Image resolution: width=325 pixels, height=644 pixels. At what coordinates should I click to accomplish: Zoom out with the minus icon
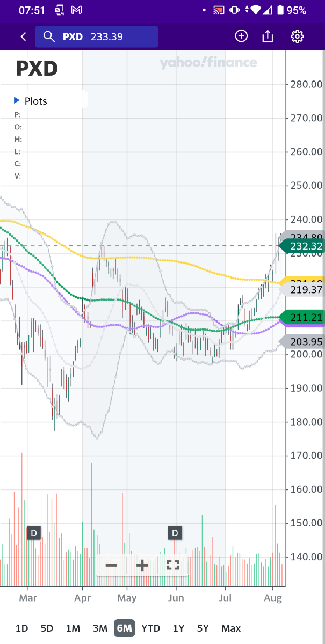click(111, 565)
